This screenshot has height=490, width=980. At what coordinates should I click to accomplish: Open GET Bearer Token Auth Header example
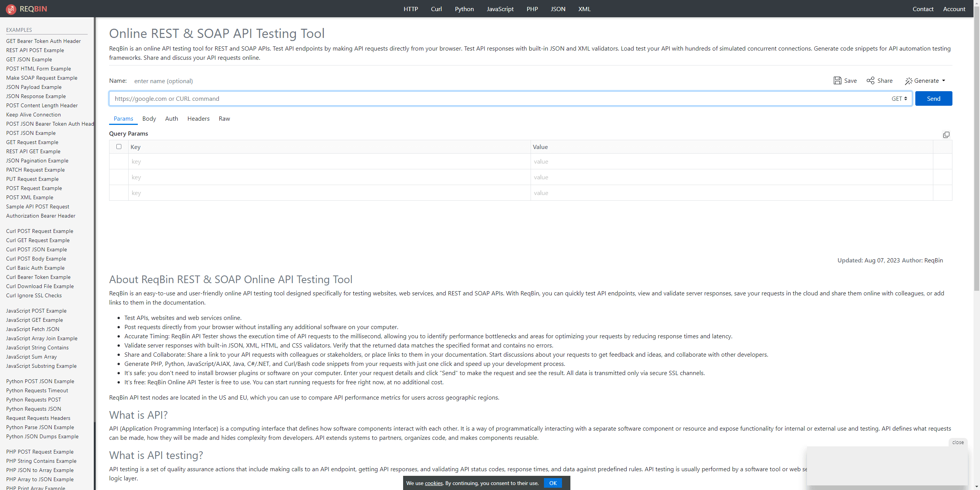point(43,41)
